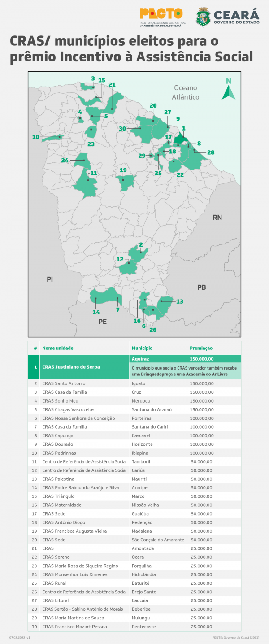Click the Município column header

click(x=142, y=348)
